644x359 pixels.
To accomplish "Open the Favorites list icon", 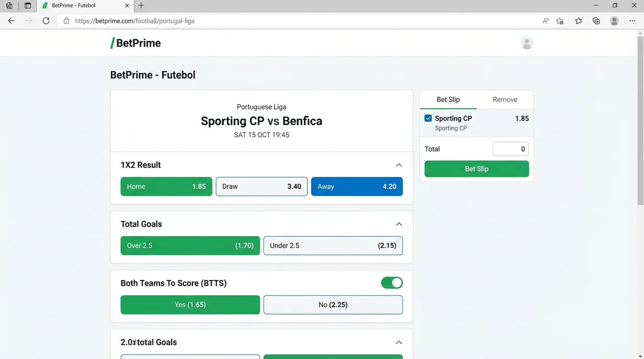I will click(579, 21).
